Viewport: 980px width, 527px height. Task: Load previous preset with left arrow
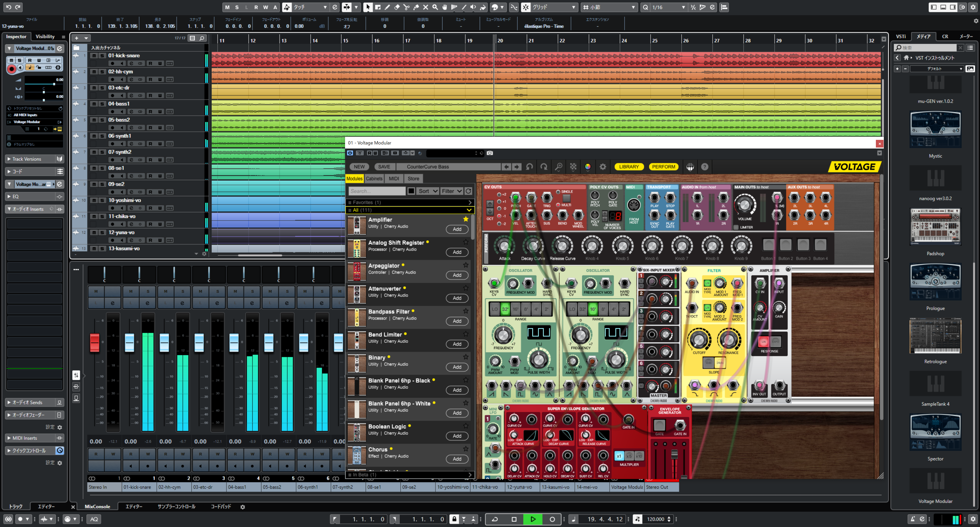coord(506,167)
